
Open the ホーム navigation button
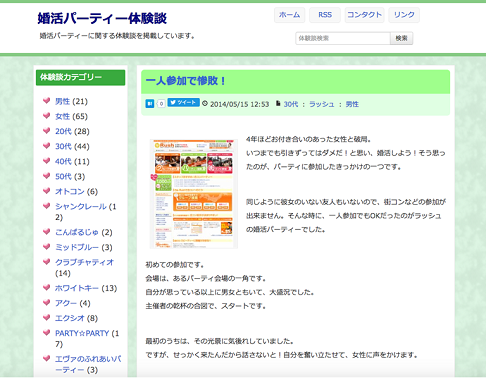(x=289, y=15)
